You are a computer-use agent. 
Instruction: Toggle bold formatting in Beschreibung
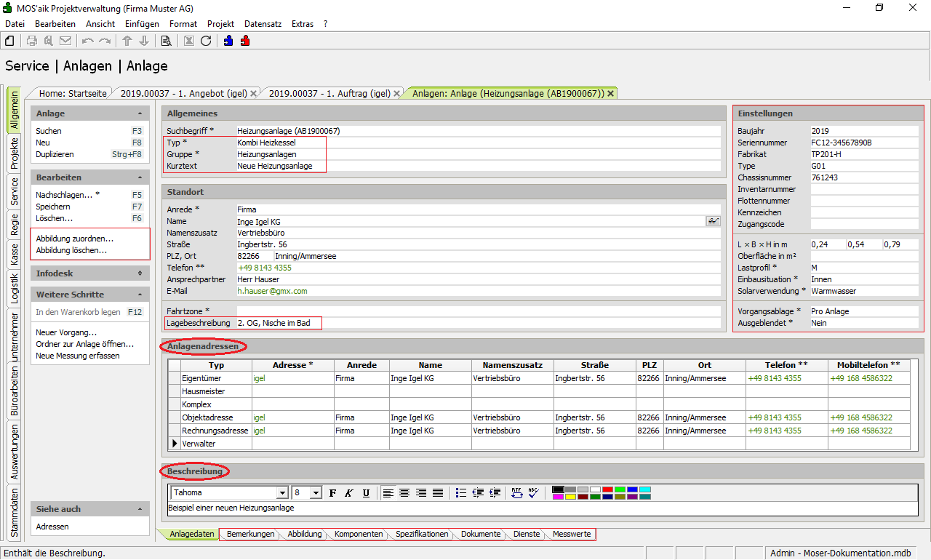[x=332, y=493]
